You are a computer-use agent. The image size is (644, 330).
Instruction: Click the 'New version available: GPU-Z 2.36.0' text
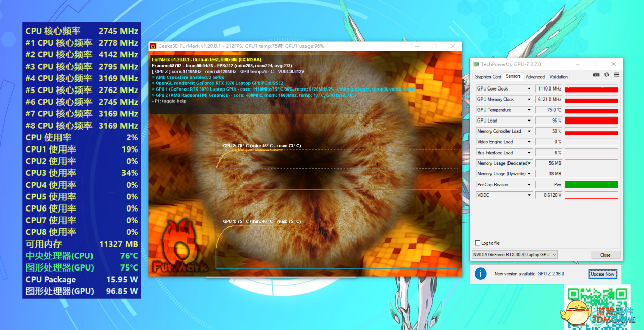tap(529, 274)
